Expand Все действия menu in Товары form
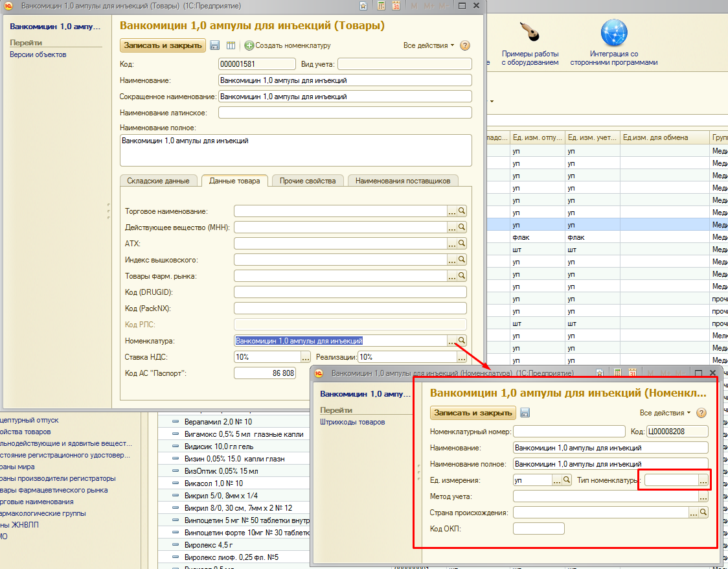The height and width of the screenshot is (569, 728). click(x=428, y=46)
